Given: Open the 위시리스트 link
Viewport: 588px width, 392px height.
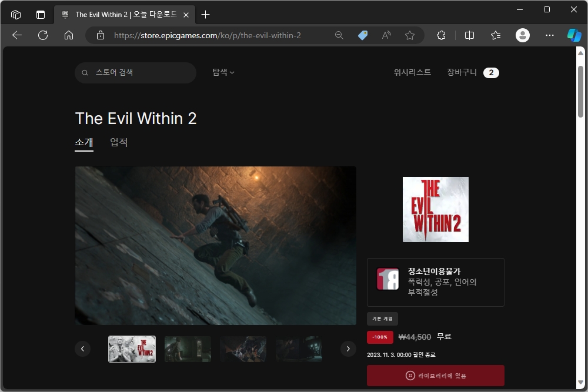Looking at the screenshot, I should [x=412, y=72].
